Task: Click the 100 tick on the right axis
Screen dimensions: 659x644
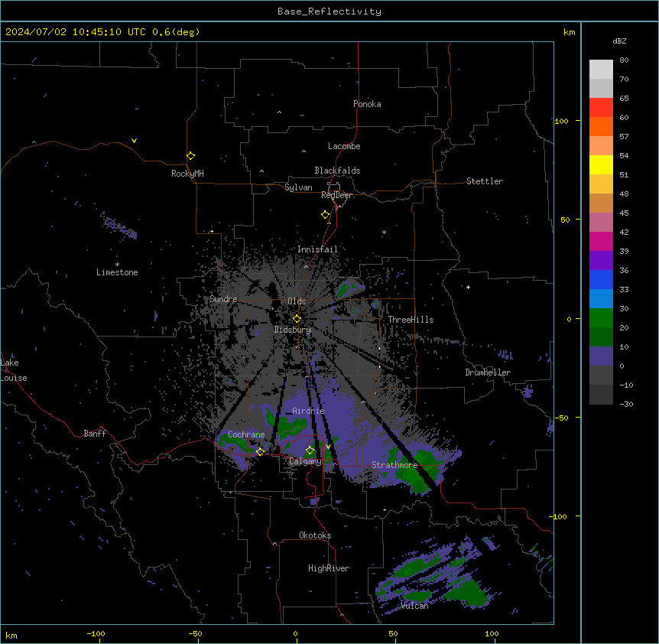Action: tap(561, 121)
